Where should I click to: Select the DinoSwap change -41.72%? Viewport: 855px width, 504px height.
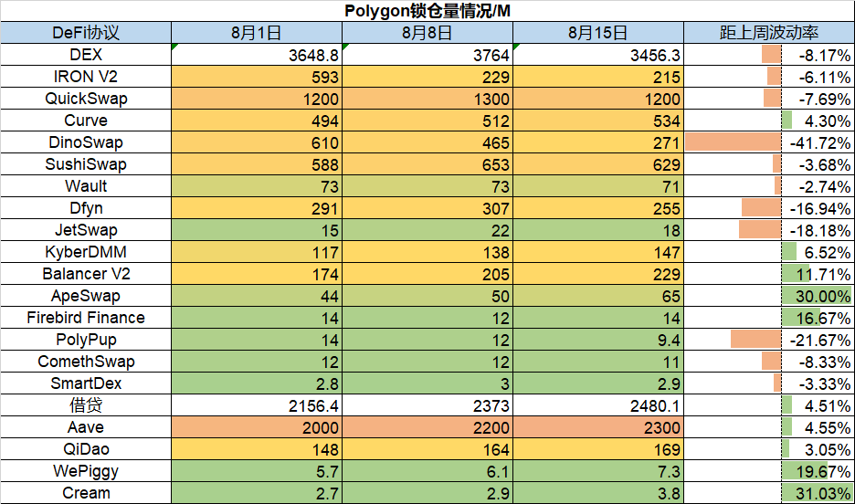(x=820, y=142)
